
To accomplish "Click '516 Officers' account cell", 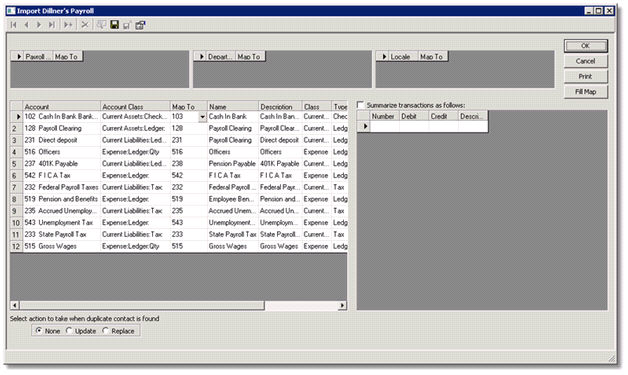I will (62, 152).
